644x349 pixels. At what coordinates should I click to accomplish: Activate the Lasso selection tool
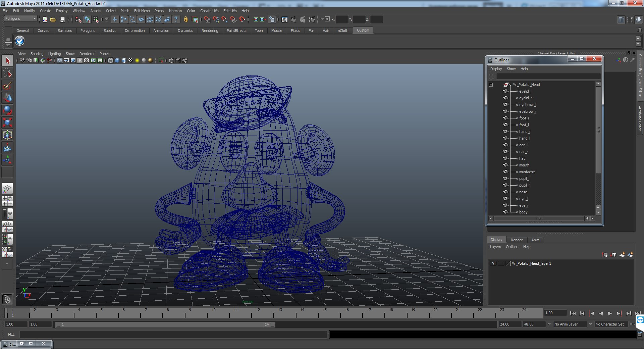click(7, 73)
